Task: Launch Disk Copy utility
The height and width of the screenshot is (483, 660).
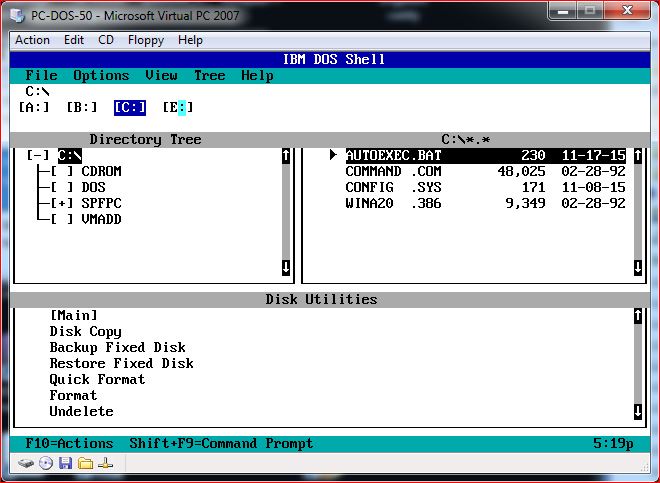Action: point(85,332)
